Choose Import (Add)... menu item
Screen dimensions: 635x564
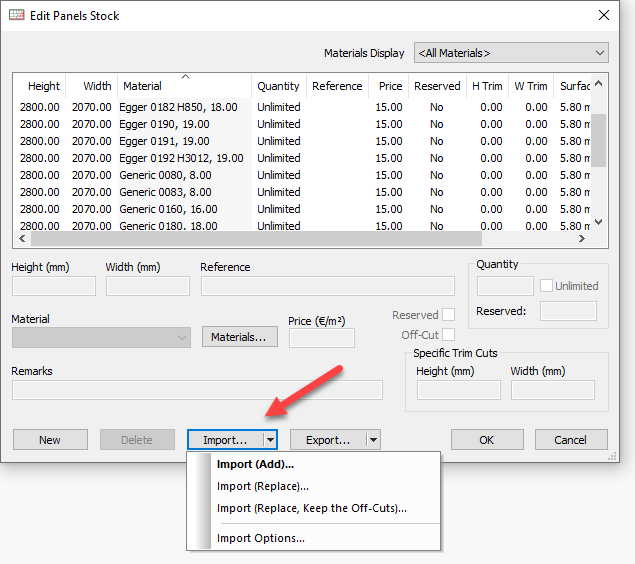coord(313,464)
